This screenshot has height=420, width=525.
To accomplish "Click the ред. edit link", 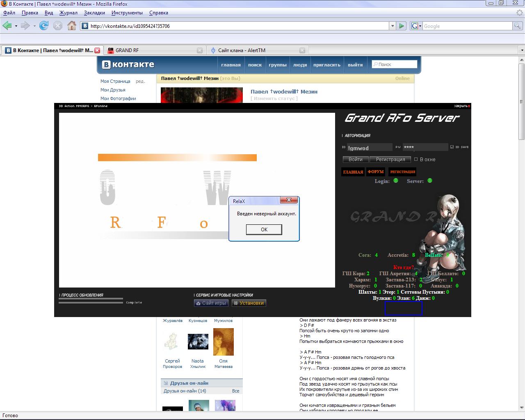I will click(x=140, y=81).
